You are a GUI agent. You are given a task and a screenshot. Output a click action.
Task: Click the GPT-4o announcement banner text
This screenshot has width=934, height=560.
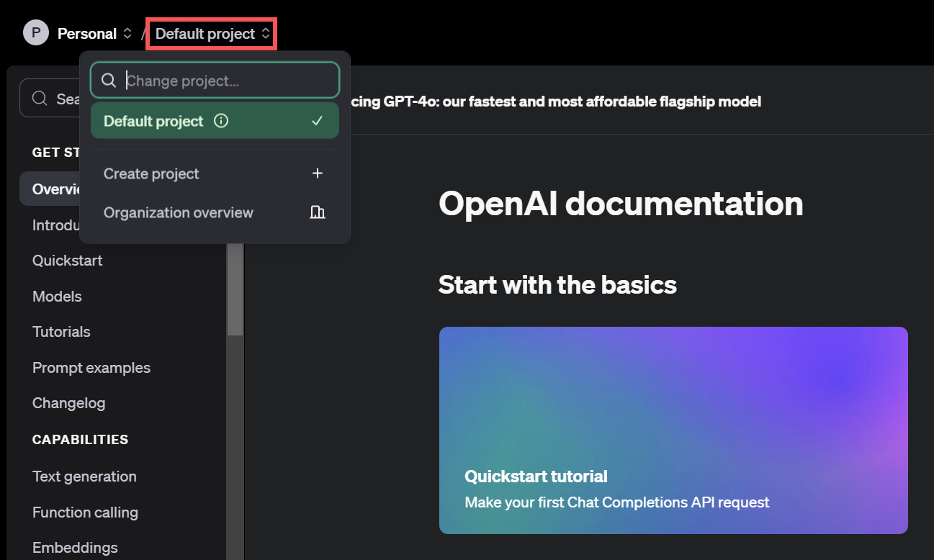click(x=555, y=101)
